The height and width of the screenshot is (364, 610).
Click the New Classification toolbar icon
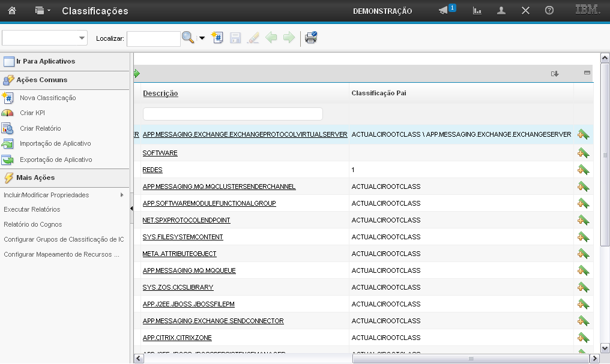pyautogui.click(x=217, y=38)
